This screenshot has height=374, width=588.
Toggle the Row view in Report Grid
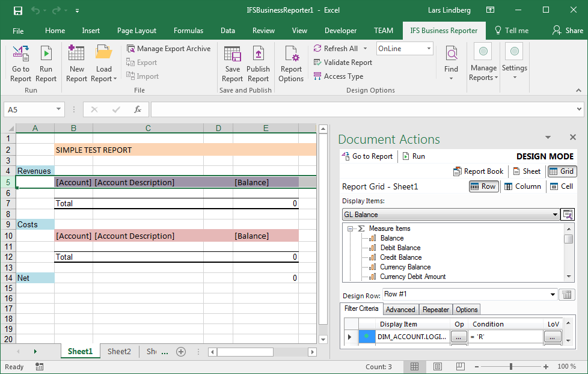click(483, 186)
